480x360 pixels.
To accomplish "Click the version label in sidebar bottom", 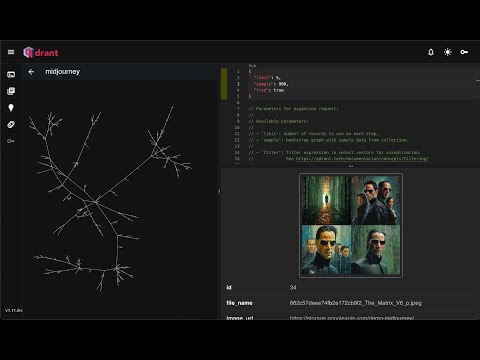I will [14, 310].
